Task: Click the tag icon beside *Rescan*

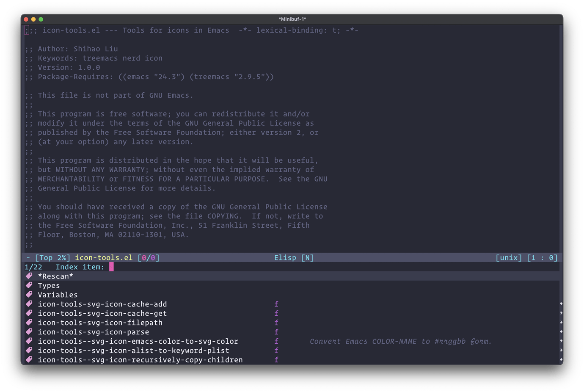Action: (x=29, y=276)
